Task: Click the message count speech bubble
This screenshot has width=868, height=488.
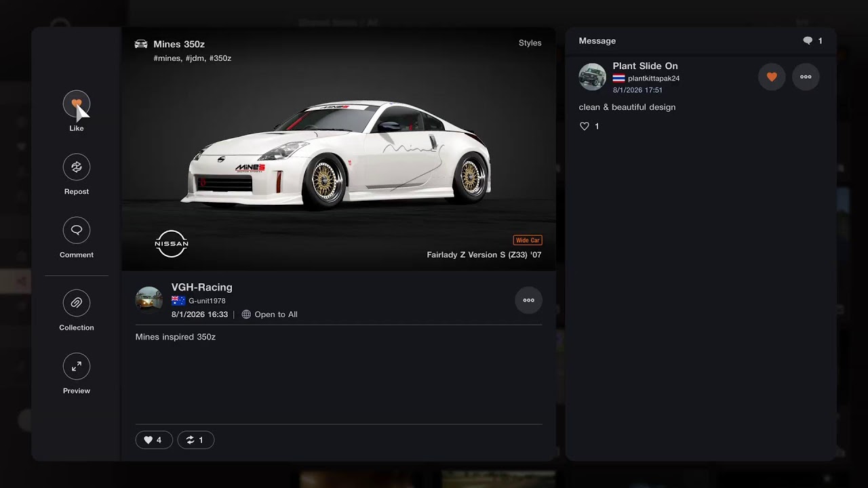Action: 808,41
